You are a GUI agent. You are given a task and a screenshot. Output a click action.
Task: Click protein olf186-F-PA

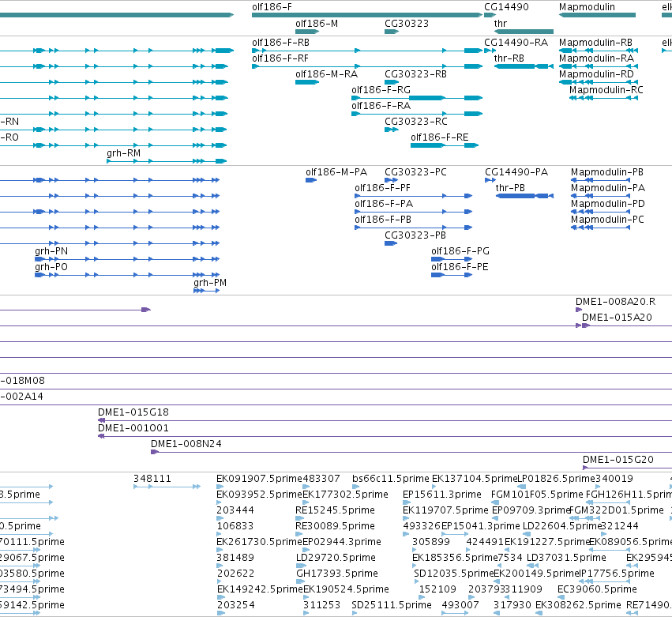click(413, 212)
